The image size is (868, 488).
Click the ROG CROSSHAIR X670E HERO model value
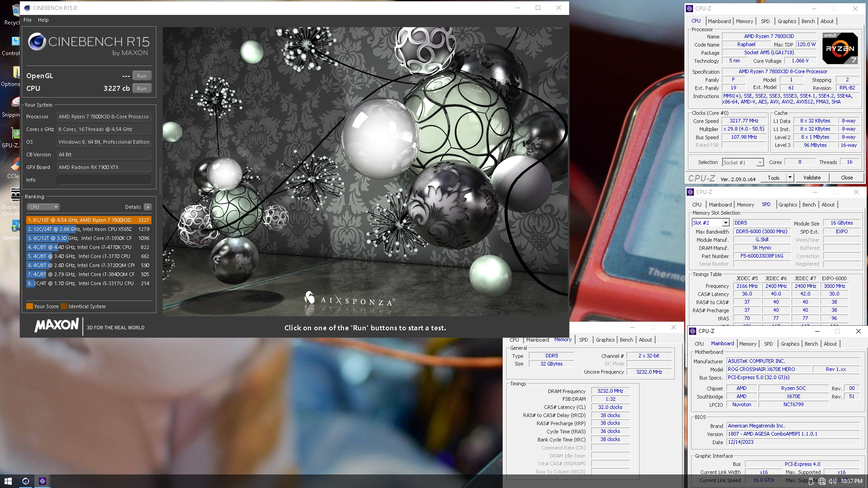click(x=768, y=369)
